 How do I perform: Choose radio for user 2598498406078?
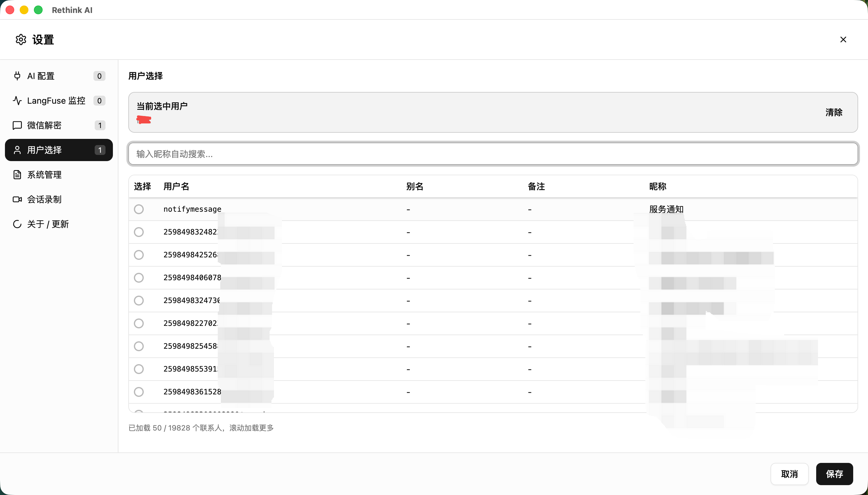coord(138,278)
